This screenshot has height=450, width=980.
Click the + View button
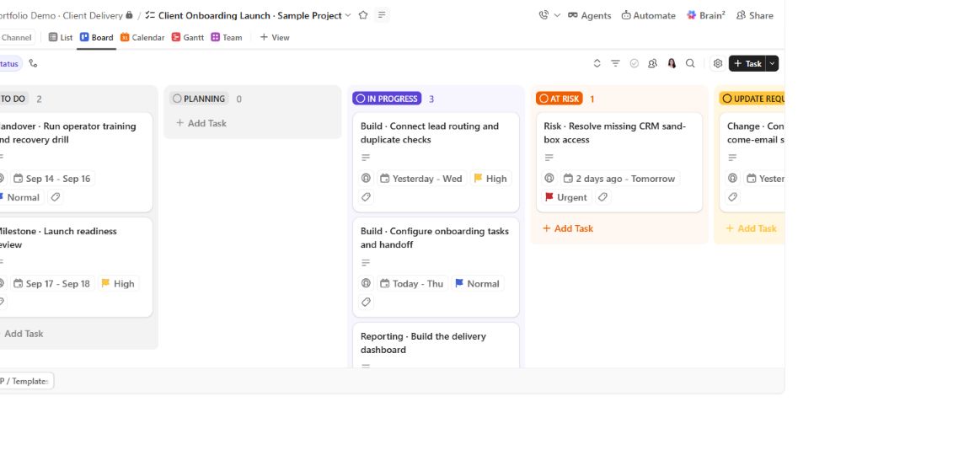[275, 37]
